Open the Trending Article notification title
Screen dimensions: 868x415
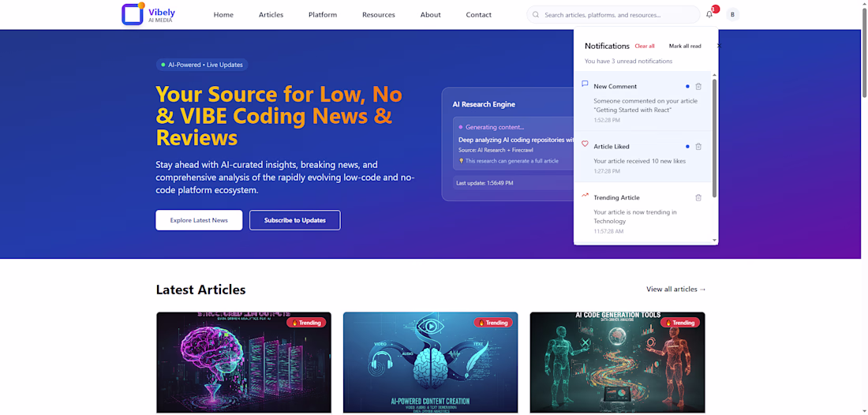[616, 197]
